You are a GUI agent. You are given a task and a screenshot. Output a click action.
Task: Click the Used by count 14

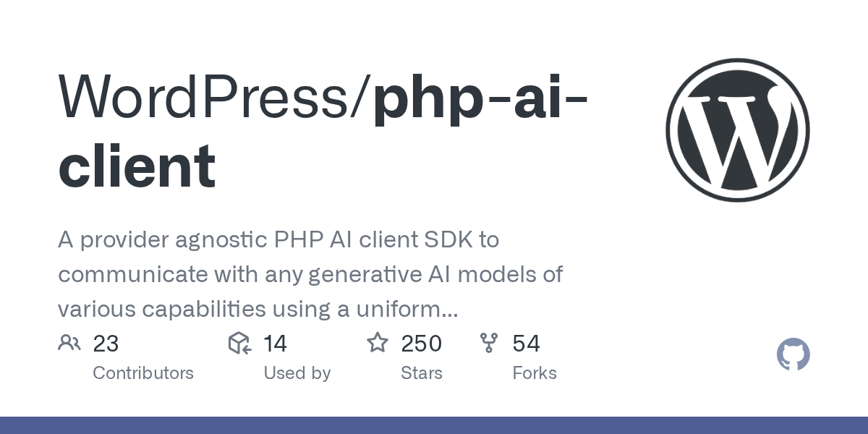tap(275, 344)
